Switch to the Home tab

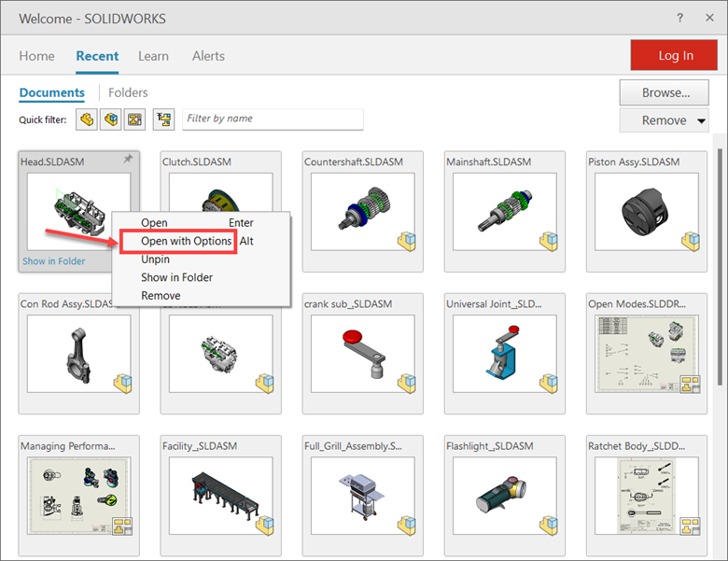[36, 56]
